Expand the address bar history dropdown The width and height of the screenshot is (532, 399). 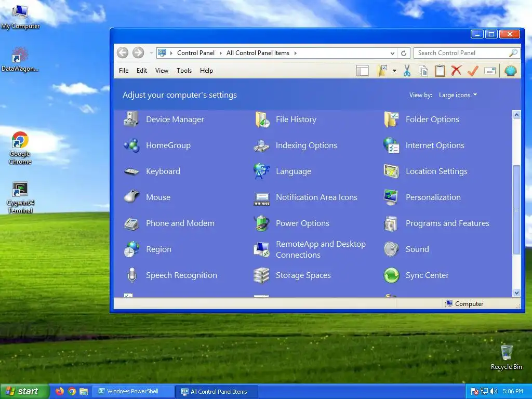392,53
